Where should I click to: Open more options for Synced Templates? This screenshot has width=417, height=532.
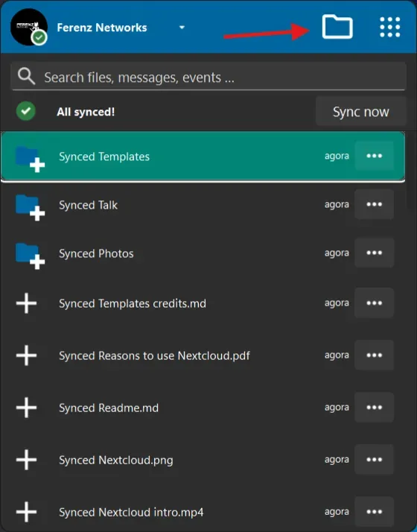pyautogui.click(x=375, y=156)
